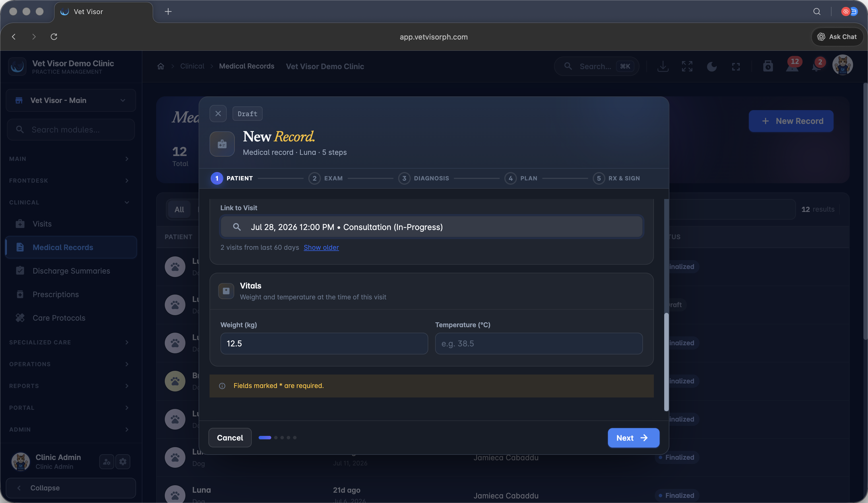Viewport: 868px width, 503px height.
Task: Expand the OPERATIONS sidebar section
Action: point(69,364)
